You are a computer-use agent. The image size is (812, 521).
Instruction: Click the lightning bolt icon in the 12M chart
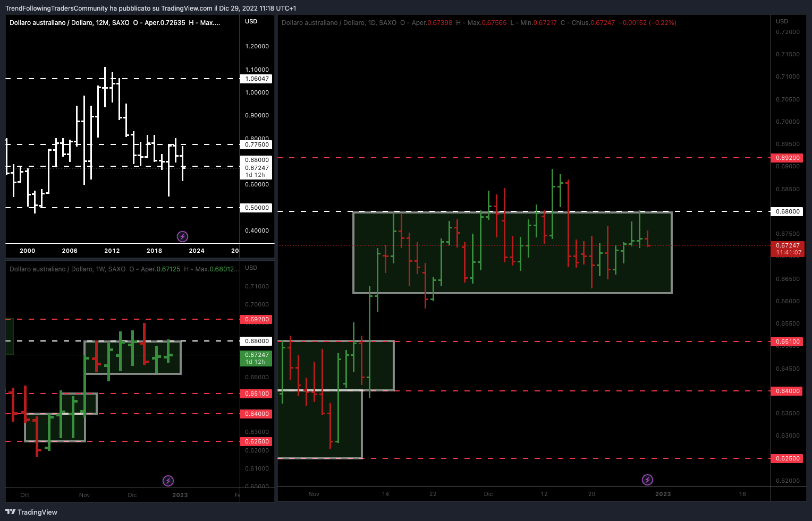coord(182,236)
